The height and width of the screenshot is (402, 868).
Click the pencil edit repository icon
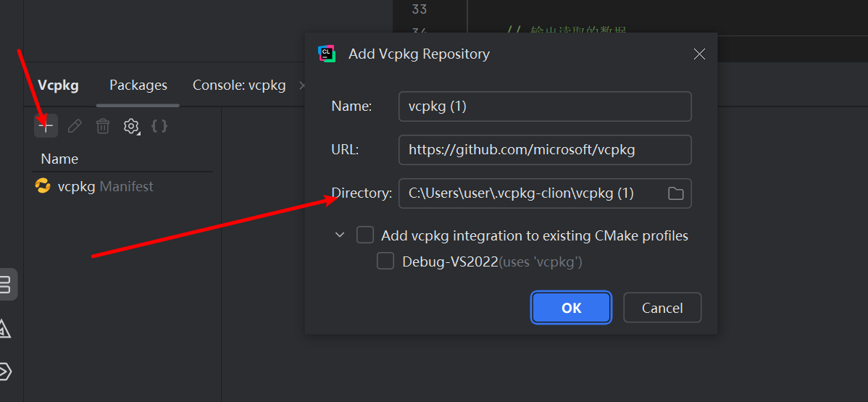click(75, 126)
